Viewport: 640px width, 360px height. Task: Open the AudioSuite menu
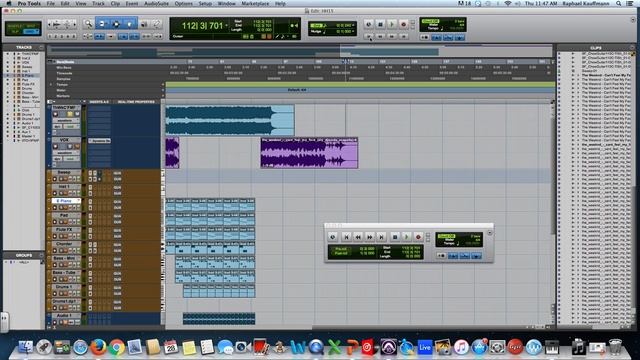(156, 3)
